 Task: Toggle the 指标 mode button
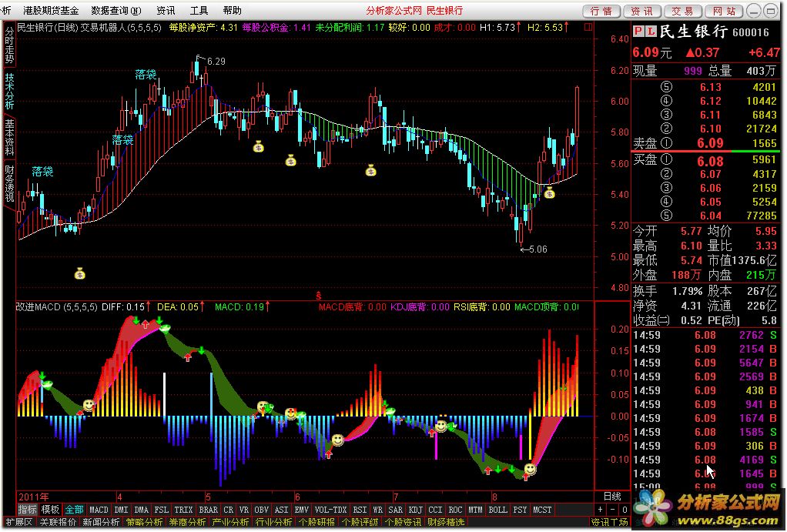27,510
